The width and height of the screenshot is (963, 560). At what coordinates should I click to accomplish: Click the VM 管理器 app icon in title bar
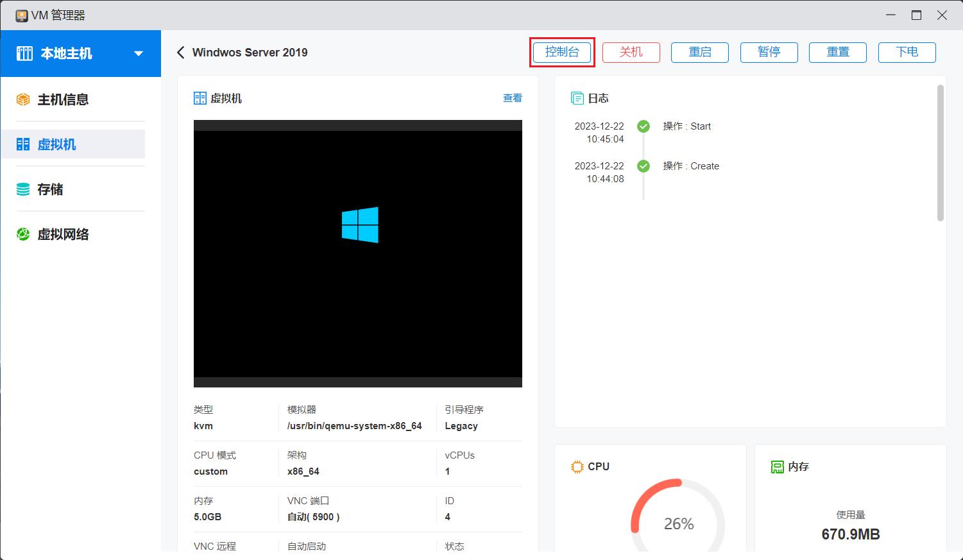click(x=22, y=15)
